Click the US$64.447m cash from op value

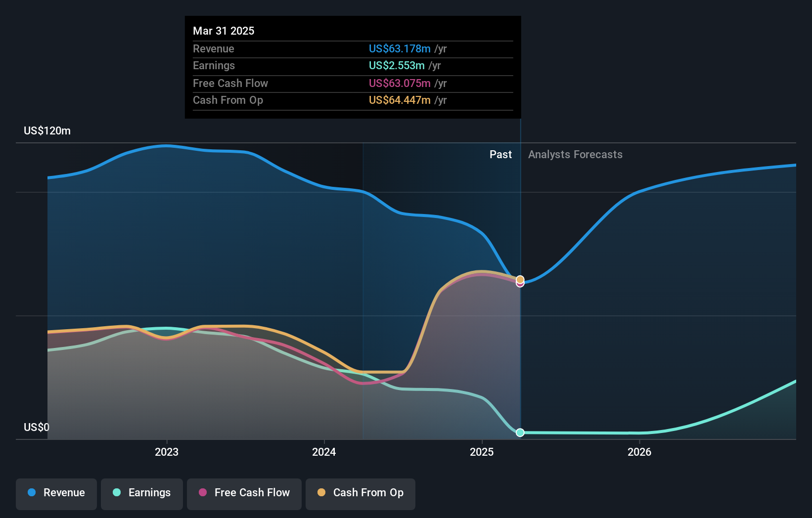click(400, 100)
